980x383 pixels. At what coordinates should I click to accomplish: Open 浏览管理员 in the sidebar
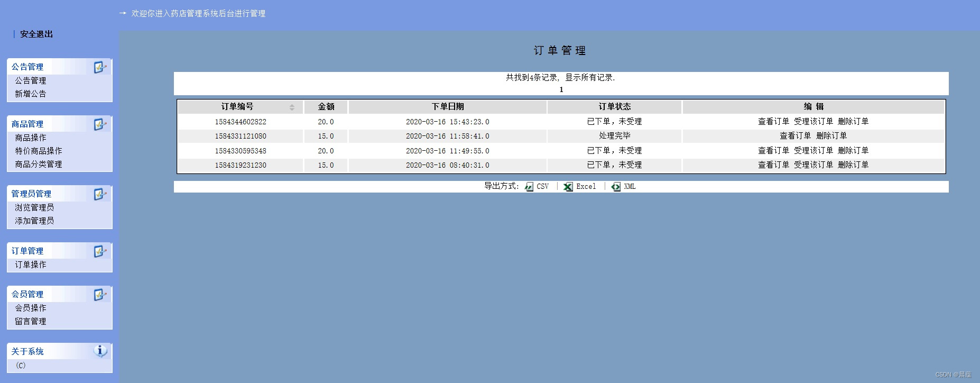click(x=34, y=207)
